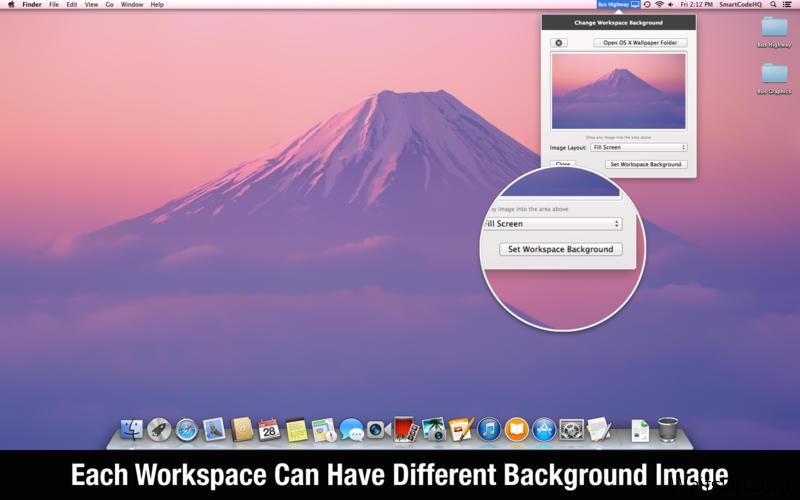Open the View menu
Viewport: 800px width, 500px height.
point(91,4)
